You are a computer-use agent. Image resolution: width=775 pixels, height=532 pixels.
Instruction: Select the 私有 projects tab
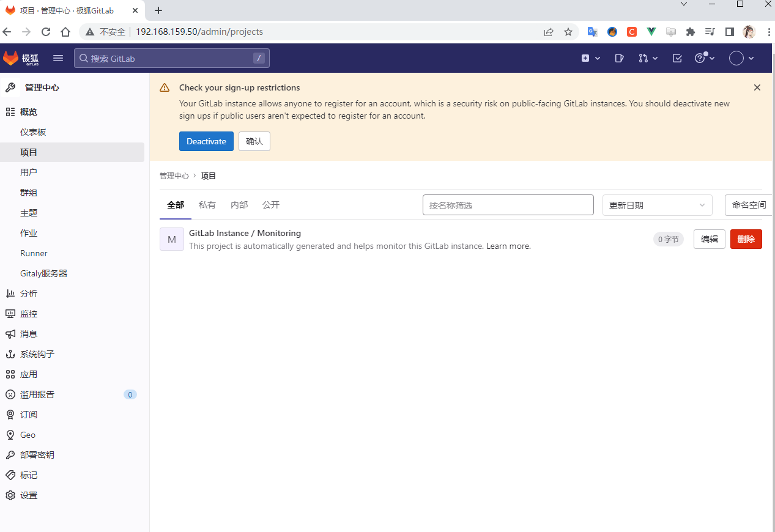207,205
